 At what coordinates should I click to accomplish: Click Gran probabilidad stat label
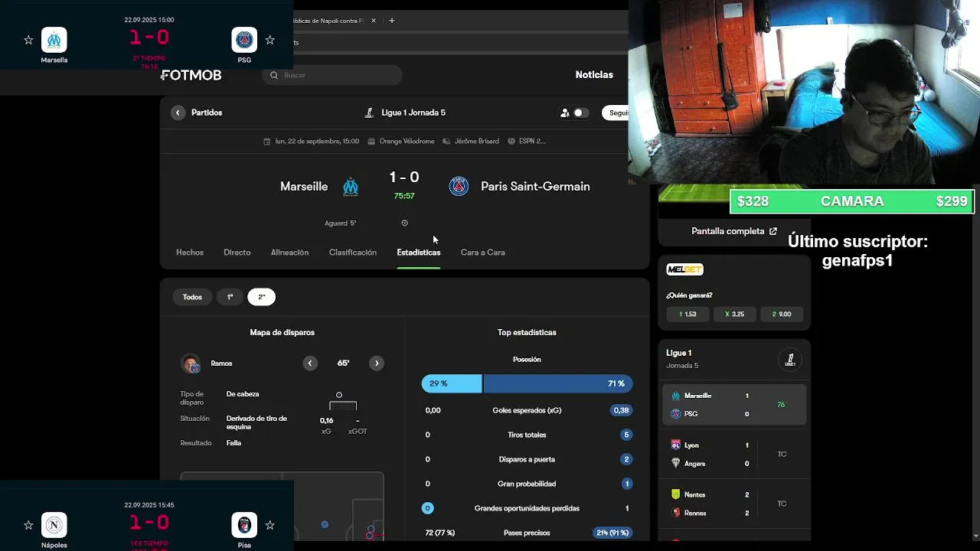click(x=527, y=484)
